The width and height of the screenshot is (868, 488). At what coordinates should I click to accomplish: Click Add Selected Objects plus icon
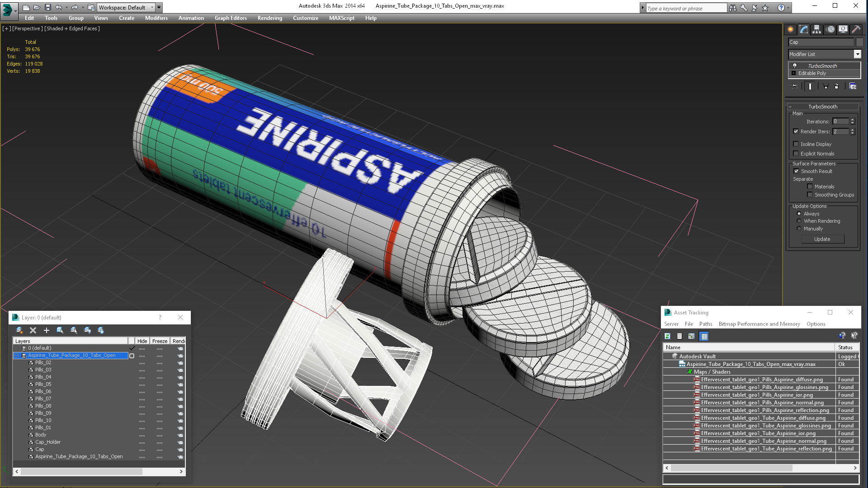point(46,330)
